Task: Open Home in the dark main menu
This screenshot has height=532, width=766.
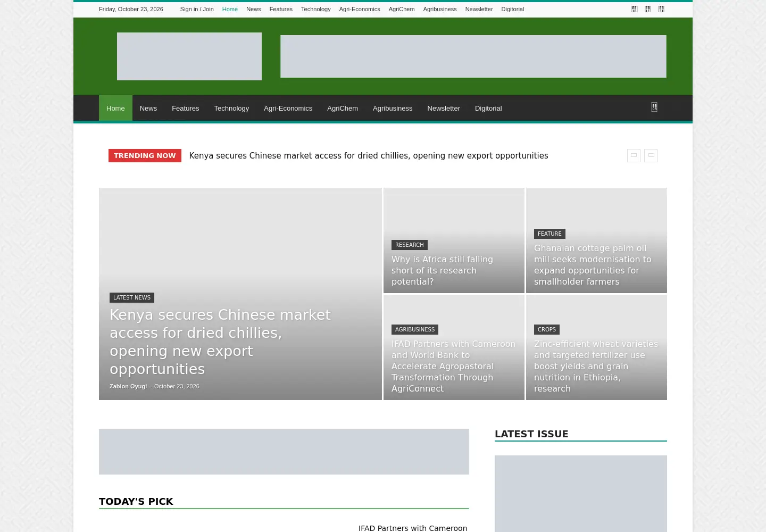Action: (x=115, y=108)
